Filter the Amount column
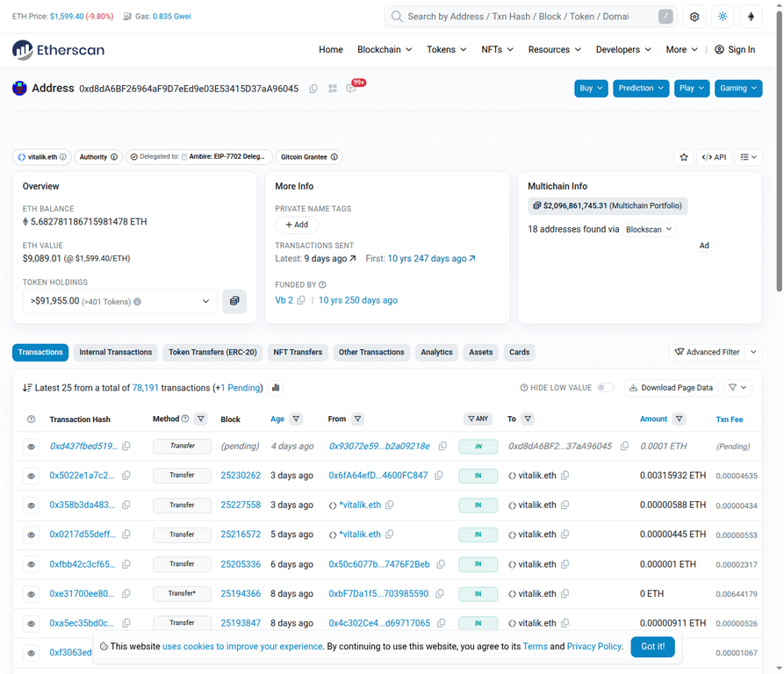 click(x=679, y=419)
